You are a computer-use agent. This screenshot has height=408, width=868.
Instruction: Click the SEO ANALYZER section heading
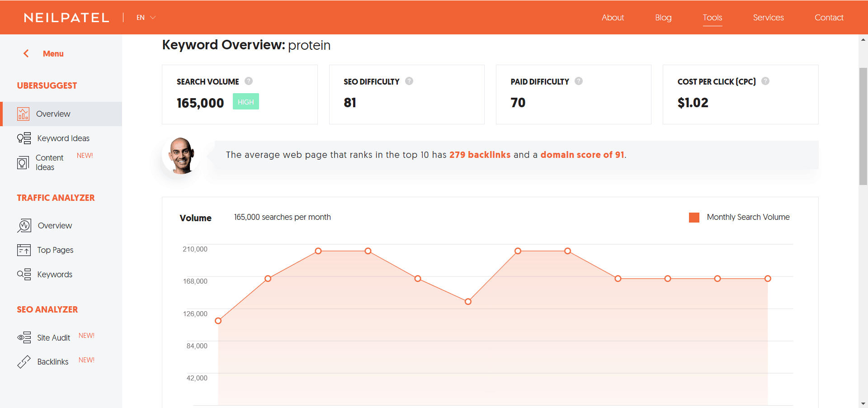47,309
